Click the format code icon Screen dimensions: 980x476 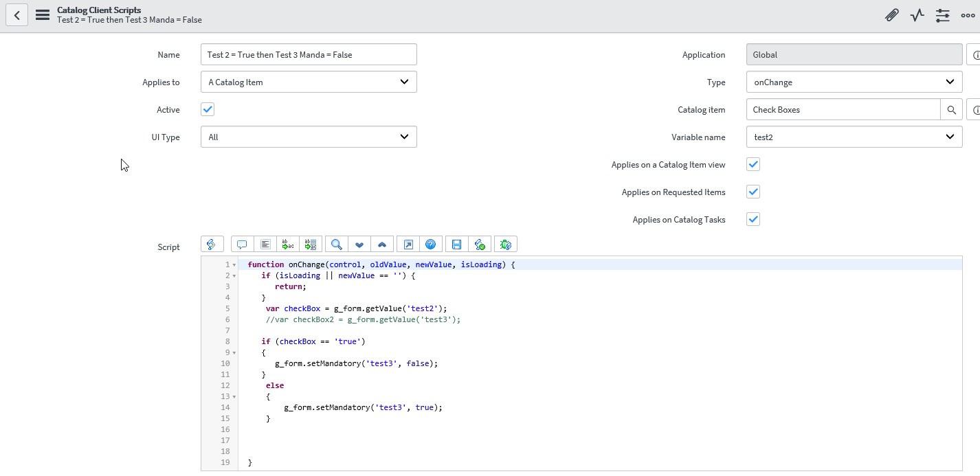tap(265, 244)
